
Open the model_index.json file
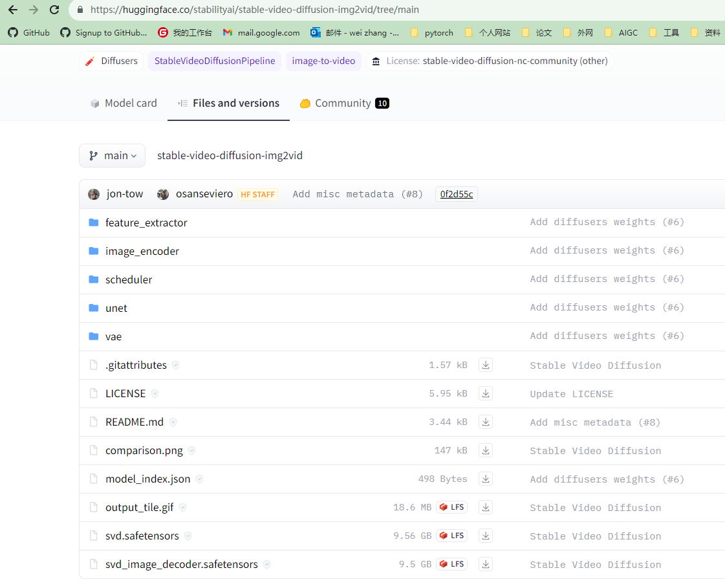point(148,479)
